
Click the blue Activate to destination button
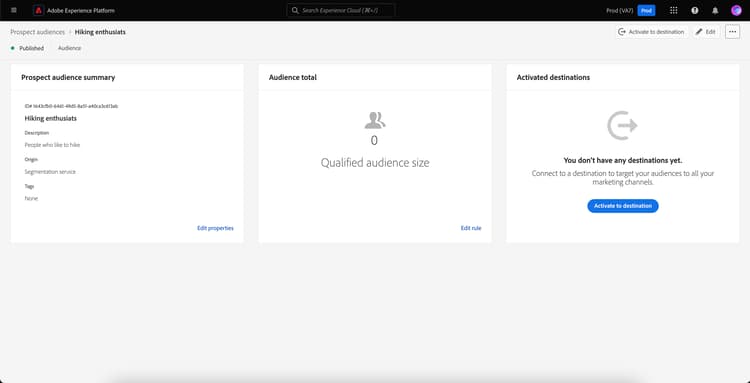(623, 206)
